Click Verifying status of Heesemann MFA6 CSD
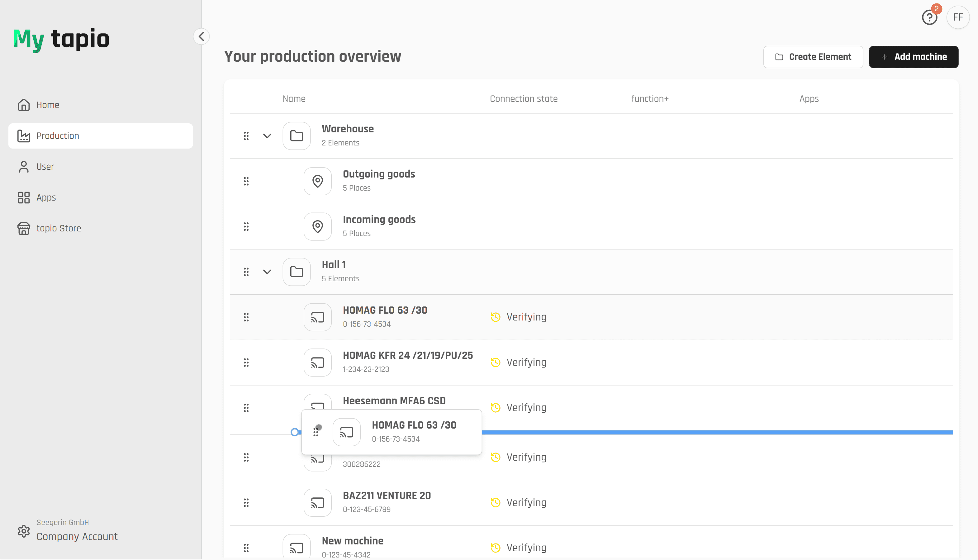 point(526,408)
